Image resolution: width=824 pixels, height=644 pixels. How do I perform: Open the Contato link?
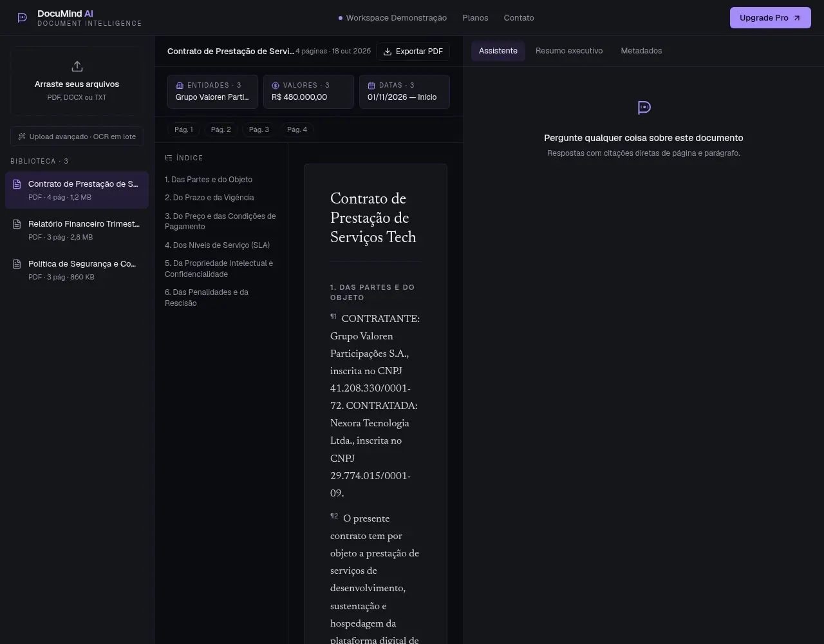(519, 18)
